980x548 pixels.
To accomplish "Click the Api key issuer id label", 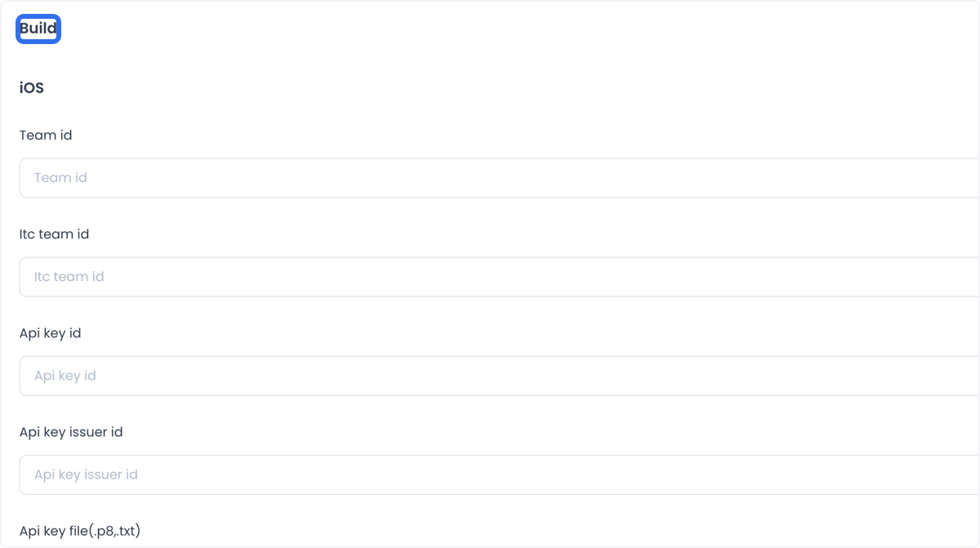I will [71, 432].
